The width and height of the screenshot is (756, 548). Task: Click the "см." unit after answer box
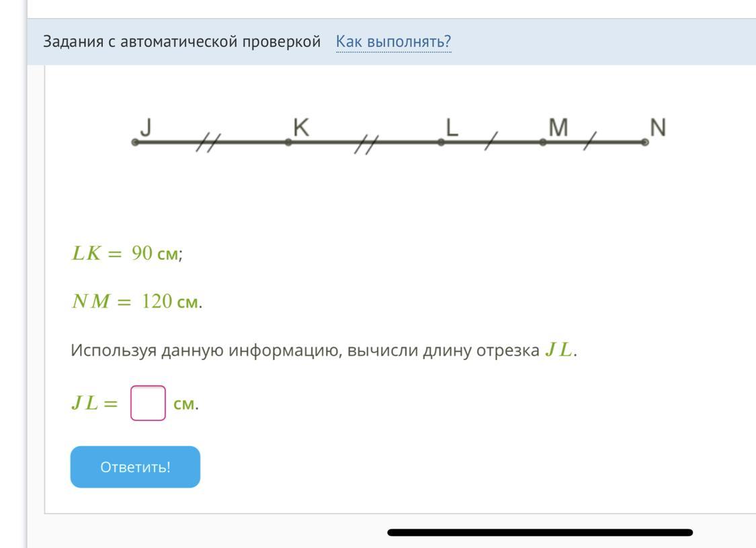185,404
